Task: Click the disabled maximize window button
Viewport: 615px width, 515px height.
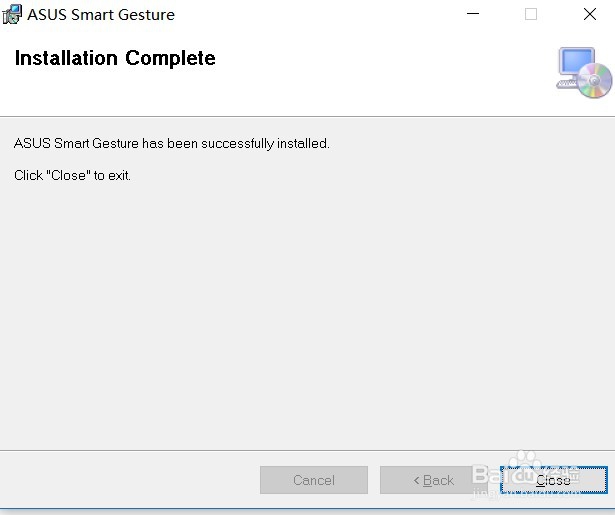Action: (531, 14)
